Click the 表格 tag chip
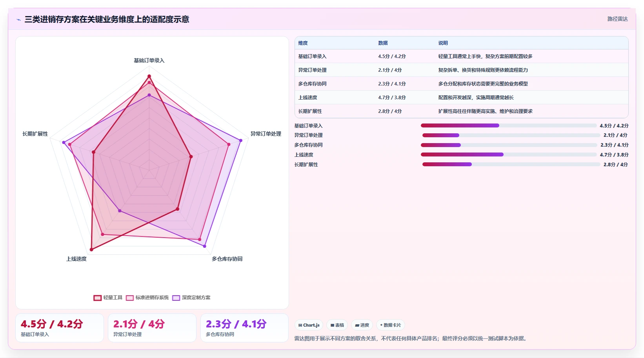The height and width of the screenshot is (358, 644). tap(337, 325)
